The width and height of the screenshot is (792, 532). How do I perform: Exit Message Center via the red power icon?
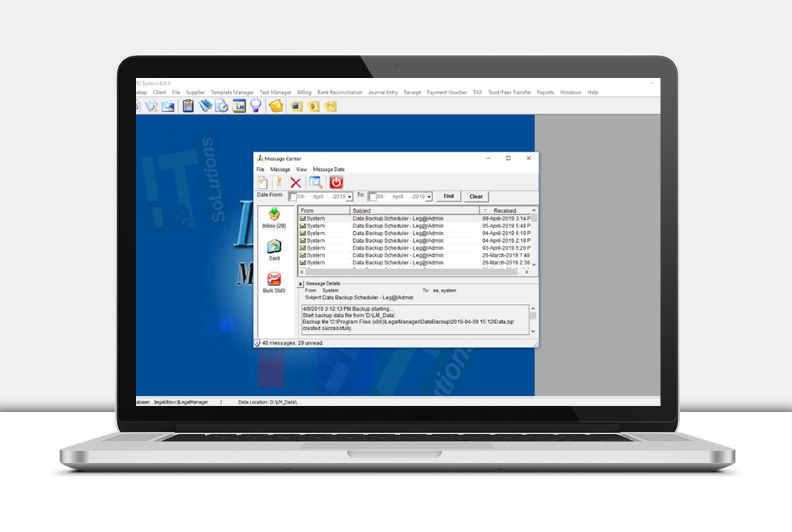pyautogui.click(x=336, y=182)
